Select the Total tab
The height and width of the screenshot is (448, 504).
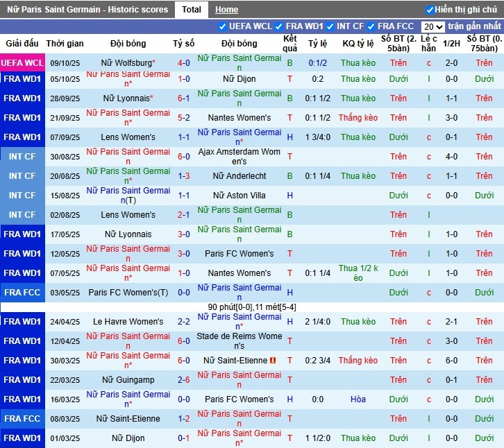click(x=192, y=10)
